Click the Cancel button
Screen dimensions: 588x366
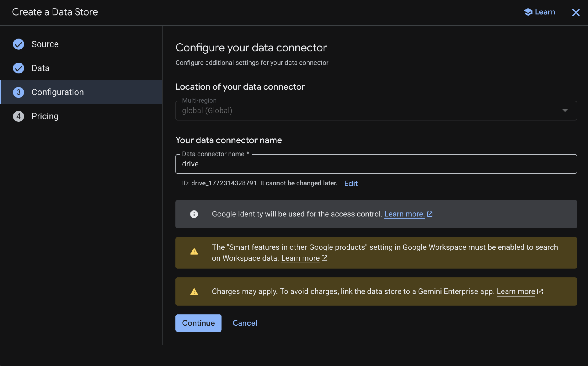coord(245,323)
